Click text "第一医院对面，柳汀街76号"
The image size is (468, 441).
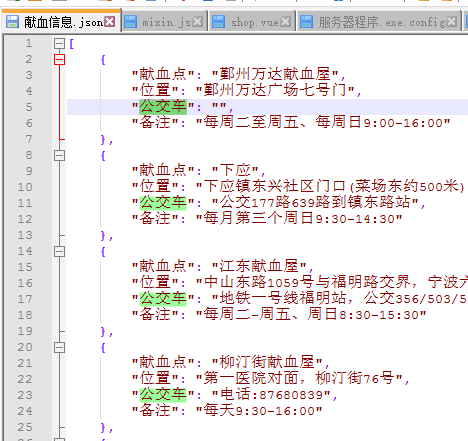coord(299,378)
